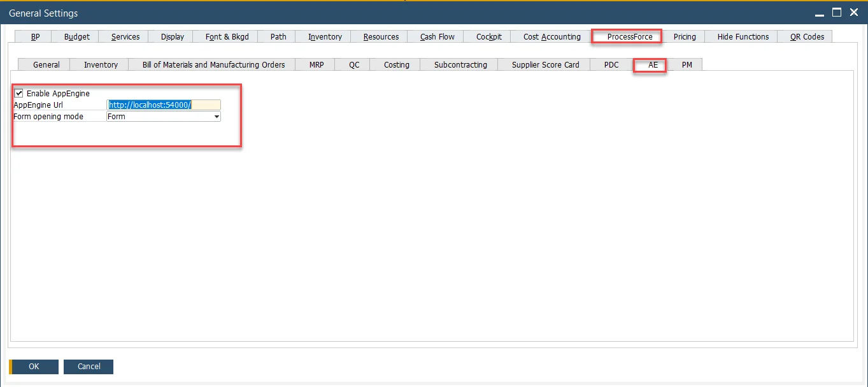Open the Supplier Score Card tab
The width and height of the screenshot is (868, 387).
pyautogui.click(x=545, y=64)
